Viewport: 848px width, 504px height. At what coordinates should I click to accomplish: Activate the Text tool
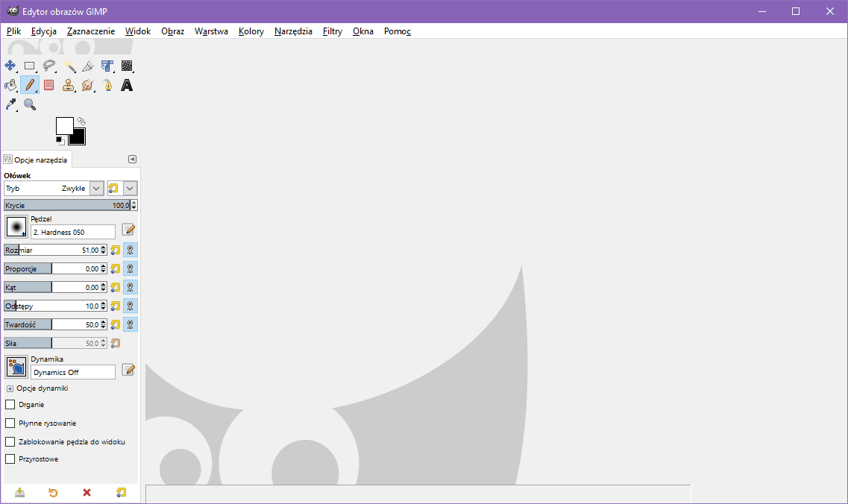point(127,85)
